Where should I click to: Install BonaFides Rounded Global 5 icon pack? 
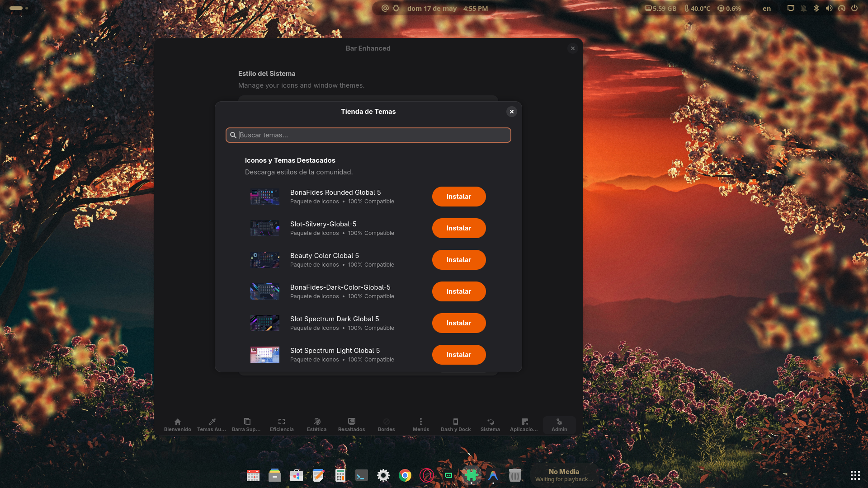(459, 197)
